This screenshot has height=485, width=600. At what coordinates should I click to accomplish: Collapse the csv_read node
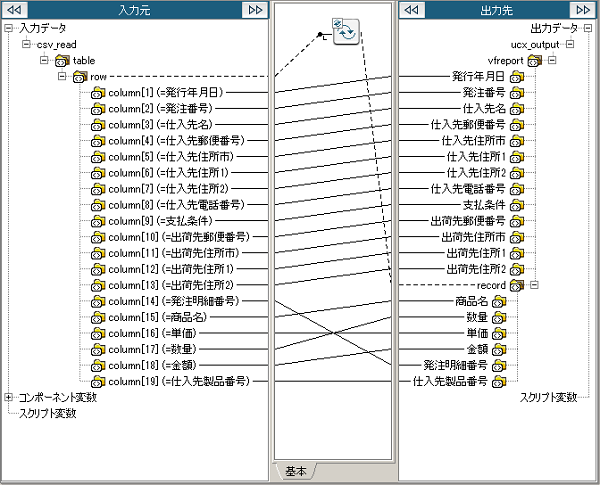27,44
